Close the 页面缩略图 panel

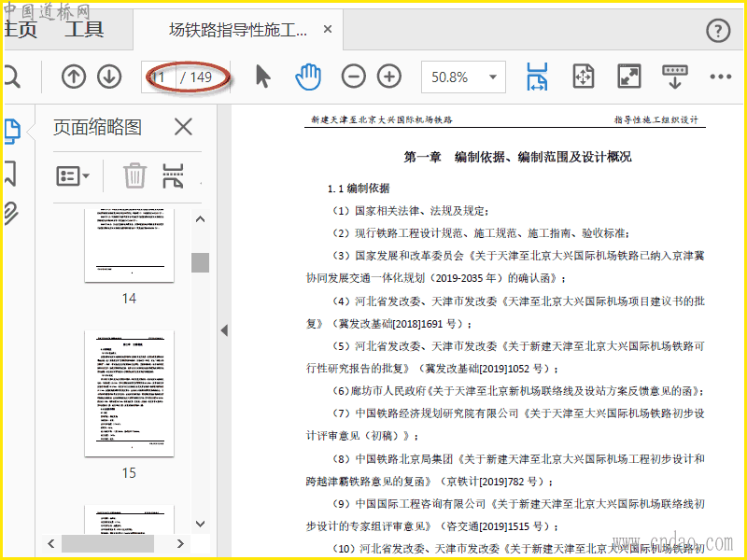(x=183, y=127)
